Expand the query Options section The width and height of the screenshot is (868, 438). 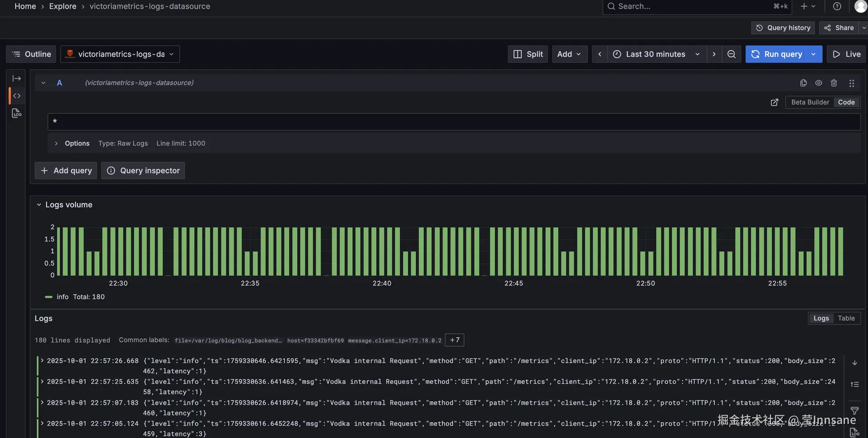pos(56,143)
